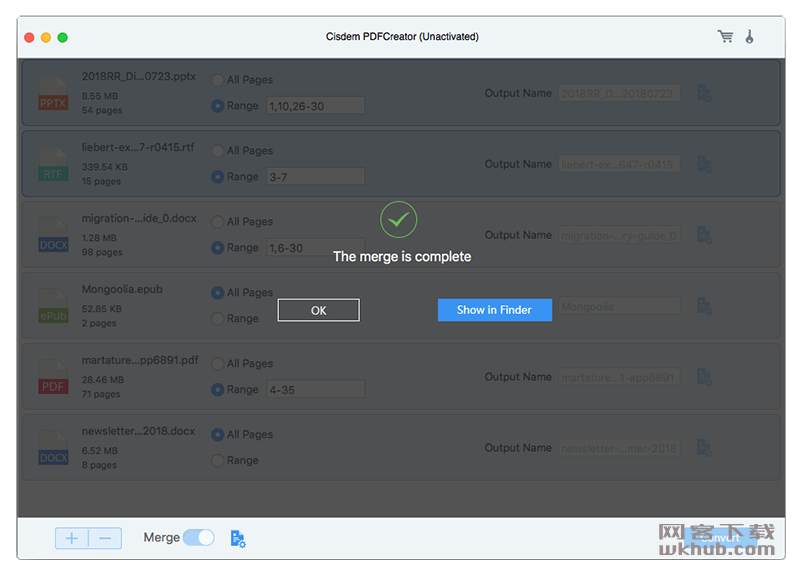800x575 pixels.
Task: Click the RTF file type icon
Action: pos(53,164)
